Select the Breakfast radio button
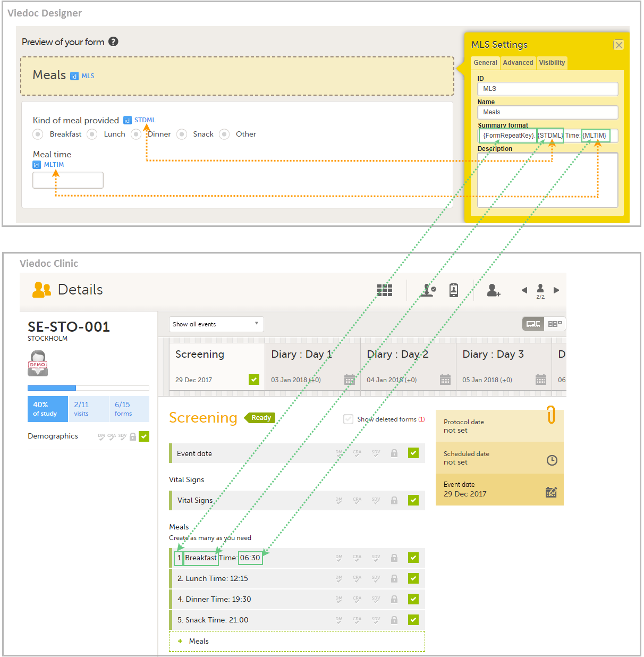644x657 pixels. [38, 134]
